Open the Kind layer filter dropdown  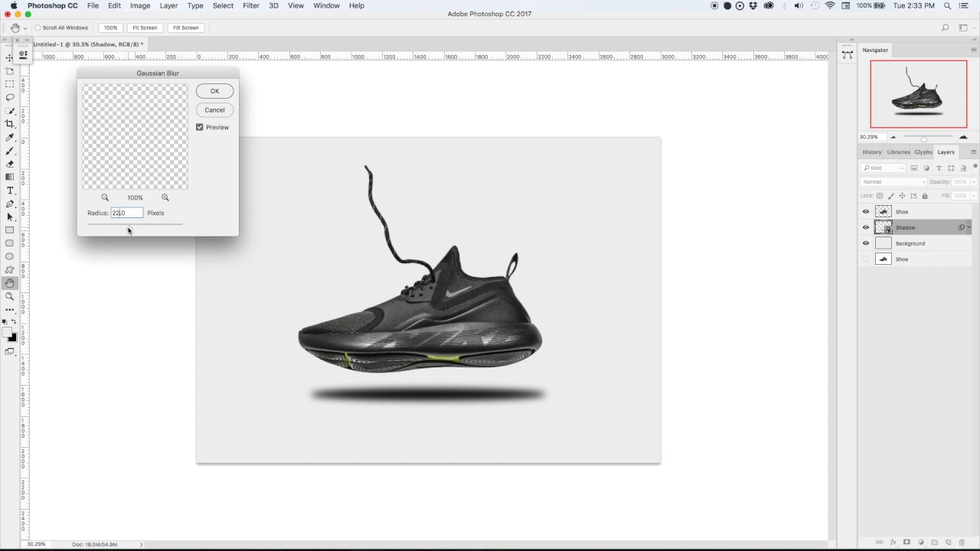[x=884, y=168]
